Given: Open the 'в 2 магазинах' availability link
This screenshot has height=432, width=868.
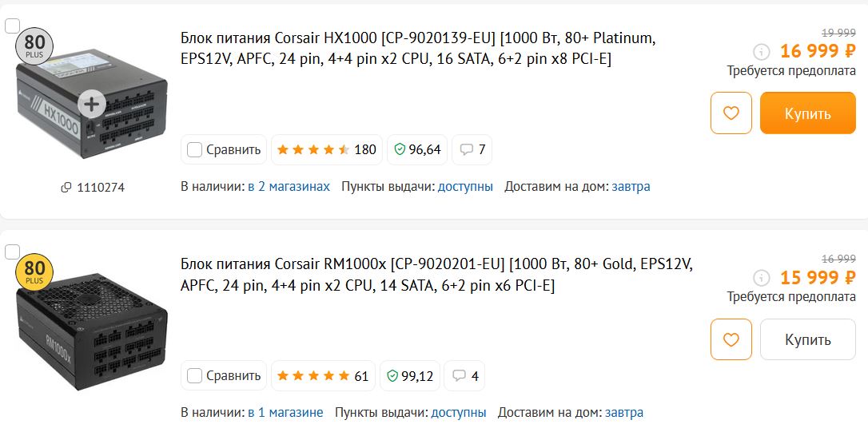Looking at the screenshot, I should point(289,186).
